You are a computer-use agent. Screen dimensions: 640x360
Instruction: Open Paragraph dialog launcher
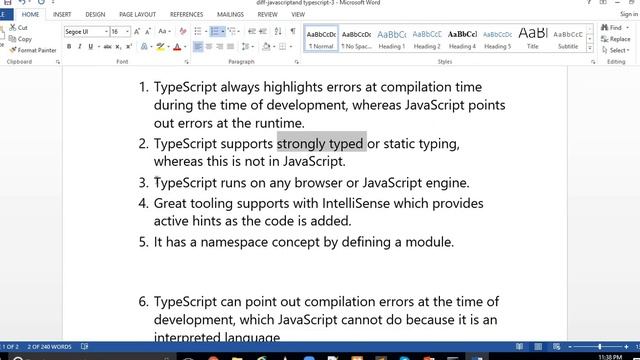(297, 62)
